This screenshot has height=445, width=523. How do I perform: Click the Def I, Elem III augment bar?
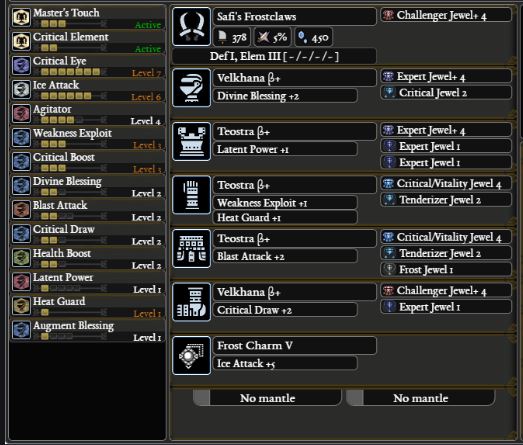click(x=274, y=56)
